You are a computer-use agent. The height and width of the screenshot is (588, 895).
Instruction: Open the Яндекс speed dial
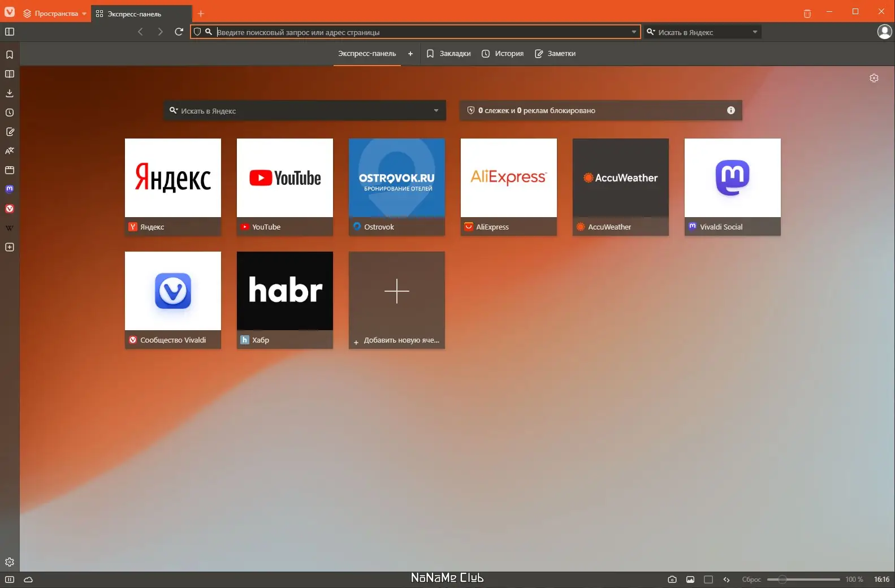[173, 187]
